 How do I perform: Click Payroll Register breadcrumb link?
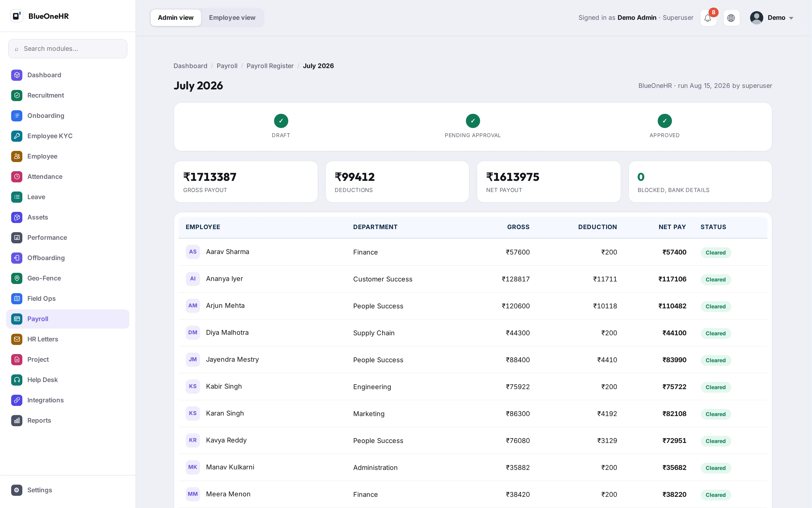(270, 66)
